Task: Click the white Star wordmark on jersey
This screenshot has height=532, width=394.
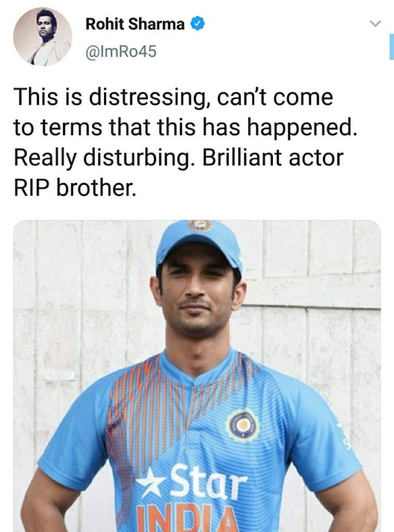Action: pyautogui.click(x=208, y=481)
